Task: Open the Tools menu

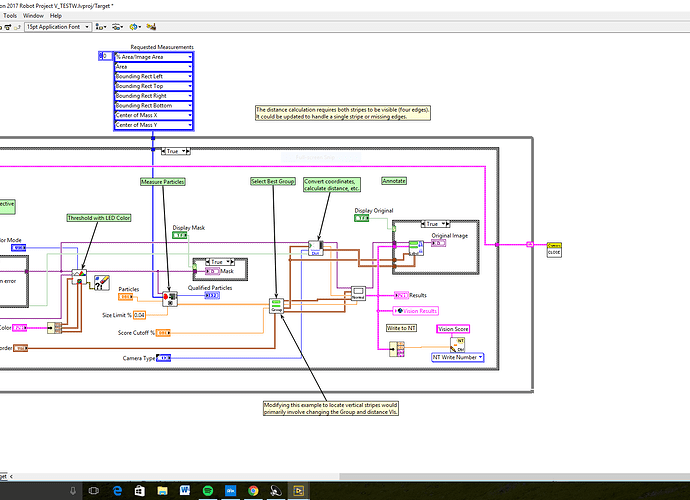Action: (10, 15)
